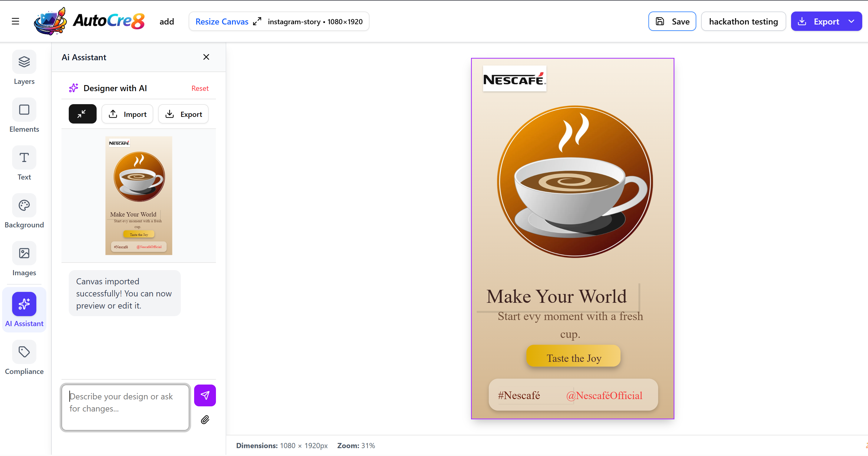Open the Layers panel icon
The width and height of the screenshot is (868, 456).
[24, 62]
